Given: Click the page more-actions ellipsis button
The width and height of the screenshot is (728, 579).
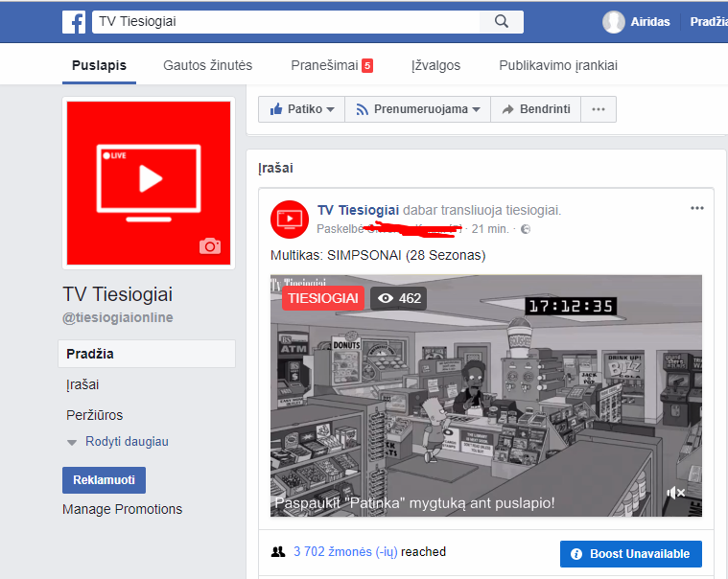Looking at the screenshot, I should coord(599,109).
